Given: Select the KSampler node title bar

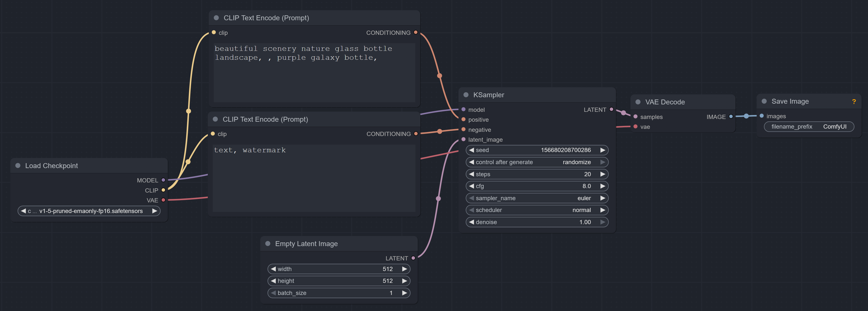Looking at the screenshot, I should point(537,95).
